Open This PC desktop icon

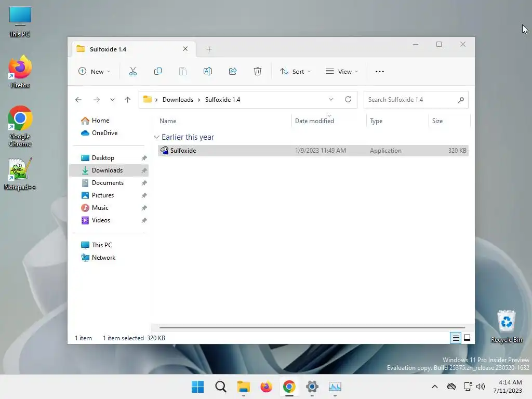point(20,22)
